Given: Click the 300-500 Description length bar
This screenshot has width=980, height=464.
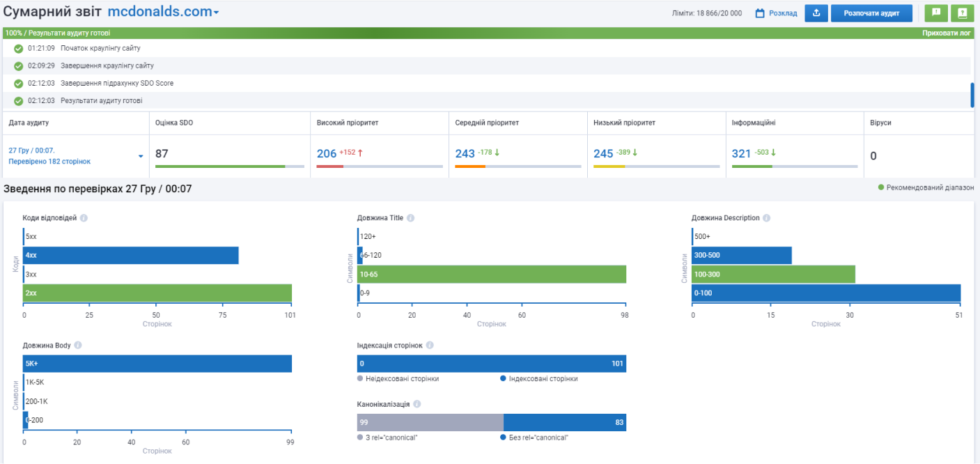Looking at the screenshot, I should 742,256.
